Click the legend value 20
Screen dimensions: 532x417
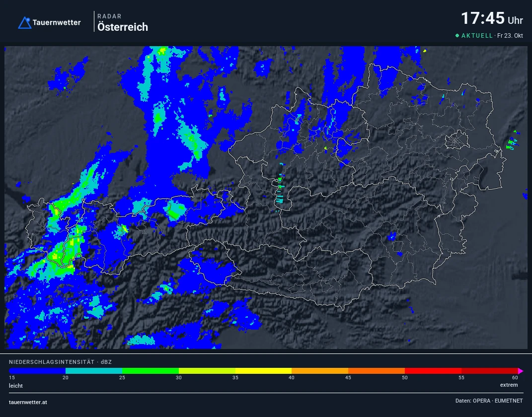pos(66,378)
